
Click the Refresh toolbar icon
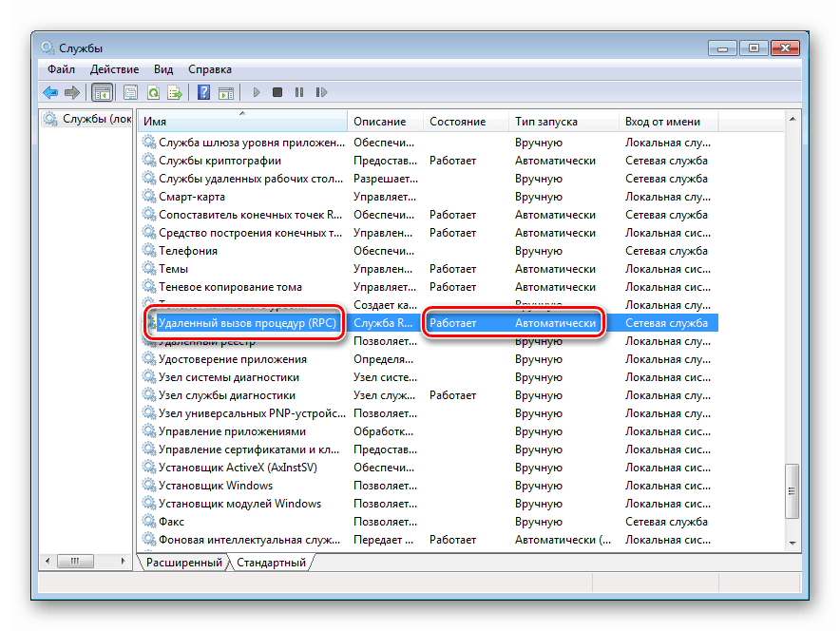tap(153, 93)
